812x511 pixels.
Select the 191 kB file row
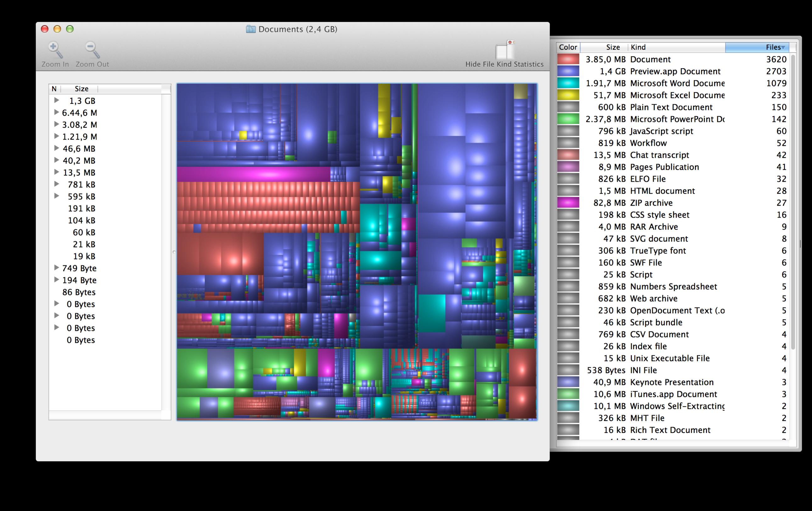(x=81, y=208)
